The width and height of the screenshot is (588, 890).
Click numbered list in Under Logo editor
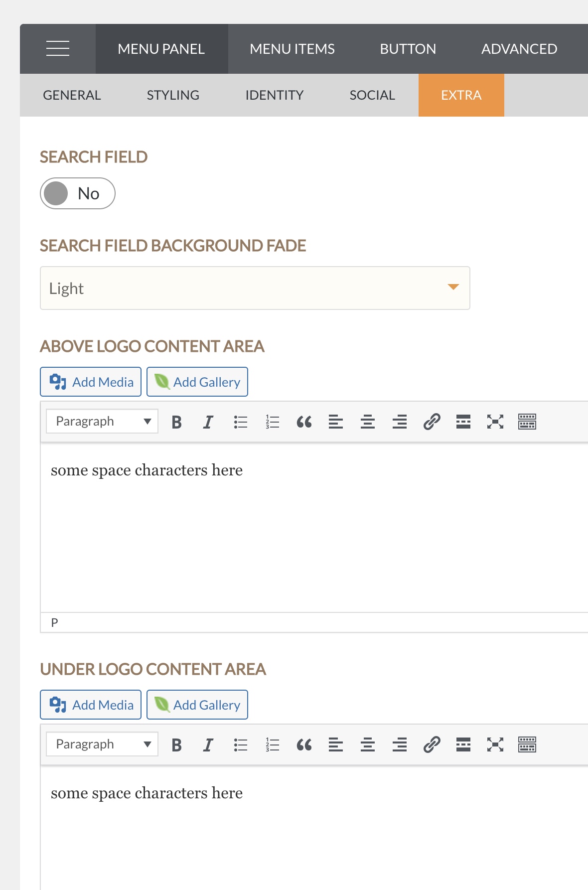pos(272,745)
